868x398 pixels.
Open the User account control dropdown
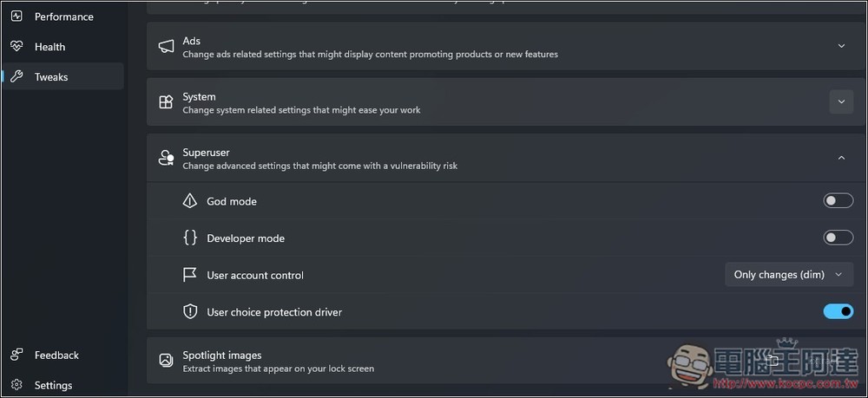click(x=789, y=275)
